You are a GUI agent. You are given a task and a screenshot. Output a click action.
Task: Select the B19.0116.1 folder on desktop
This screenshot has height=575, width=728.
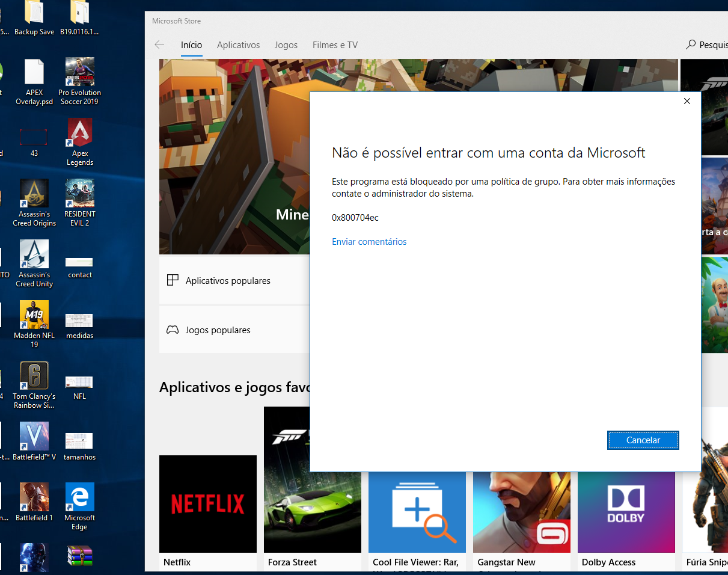[79, 19]
